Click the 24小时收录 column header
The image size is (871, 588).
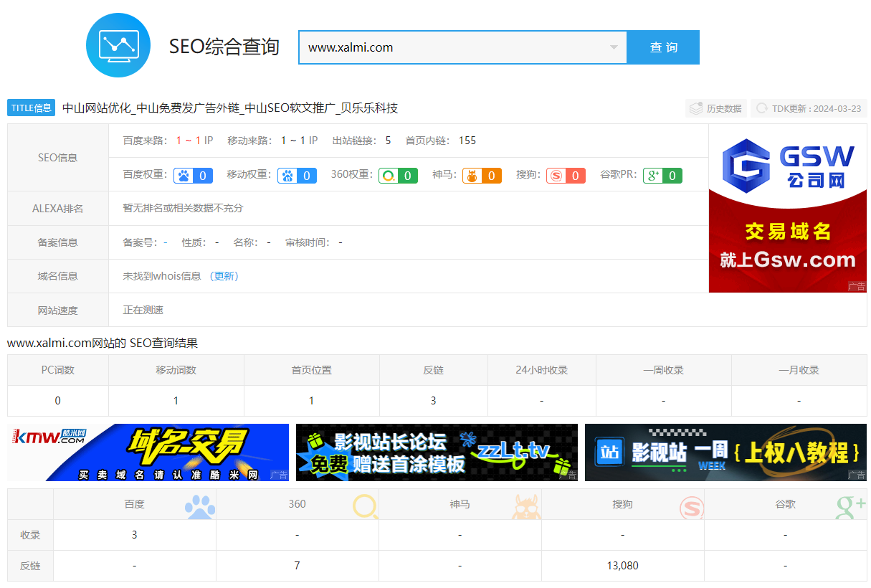coord(541,370)
